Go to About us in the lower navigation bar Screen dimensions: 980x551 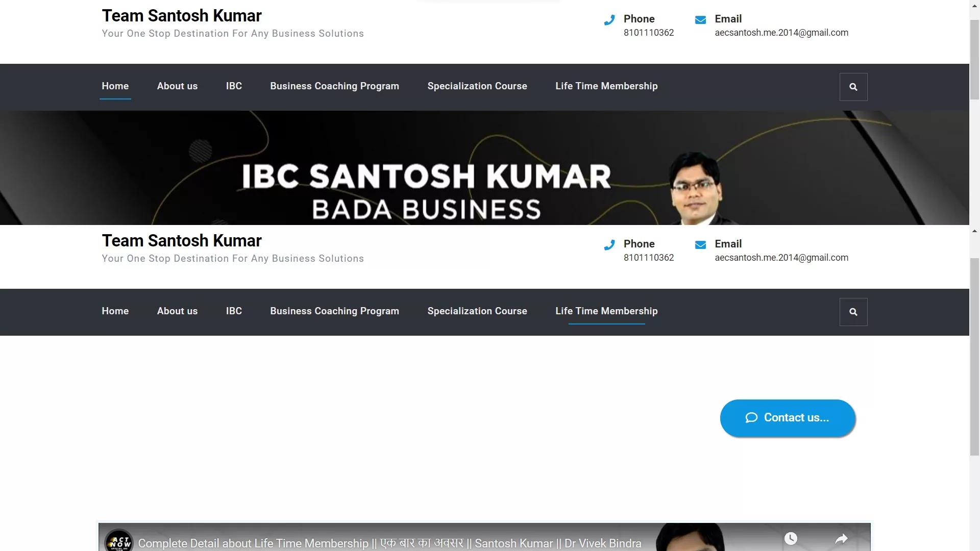click(177, 311)
